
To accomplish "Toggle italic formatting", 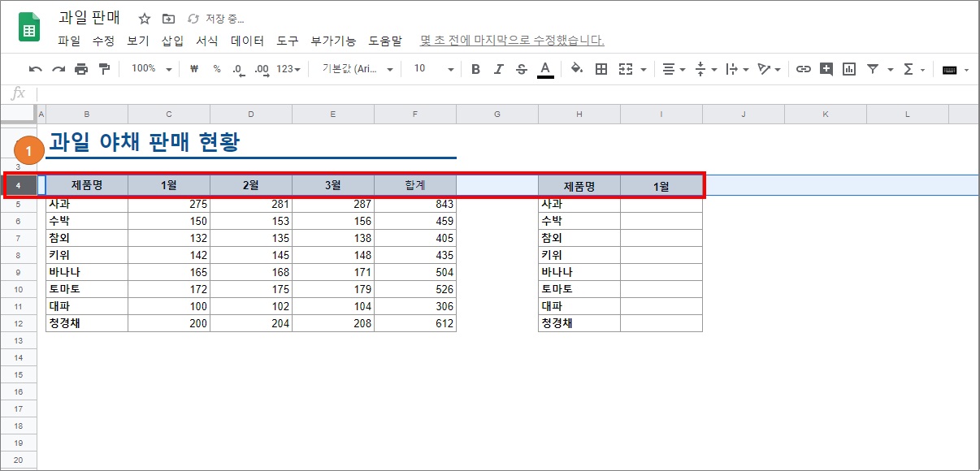I will click(x=499, y=70).
